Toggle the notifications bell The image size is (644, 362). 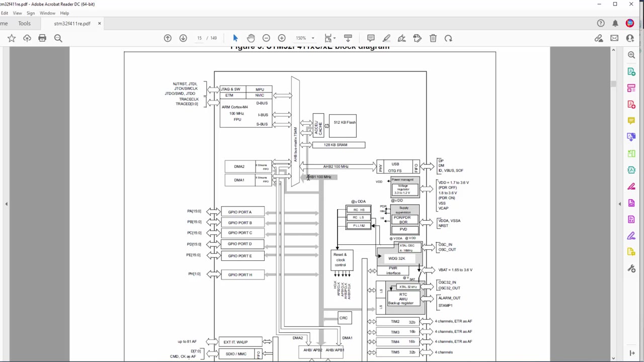pyautogui.click(x=615, y=23)
